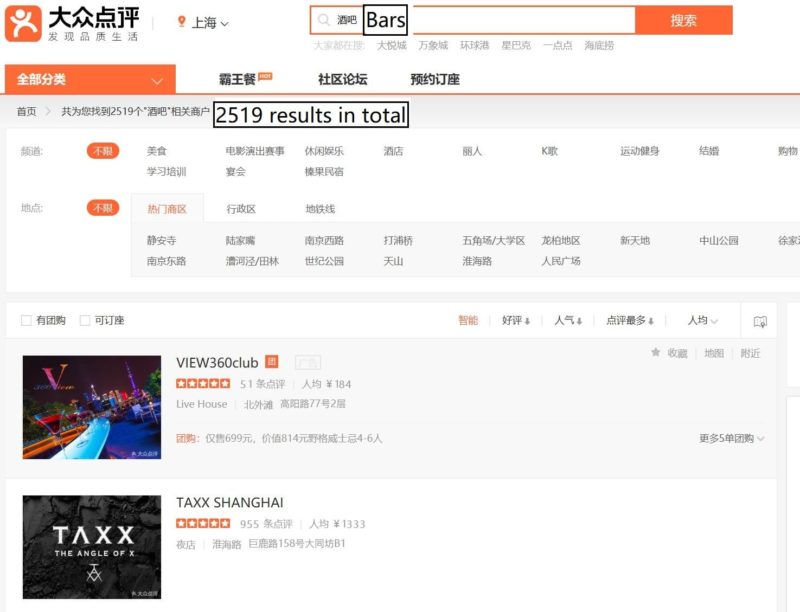This screenshot has height=612, width=800.
Task: Check the 有团购 checkbox
Action: [26, 320]
